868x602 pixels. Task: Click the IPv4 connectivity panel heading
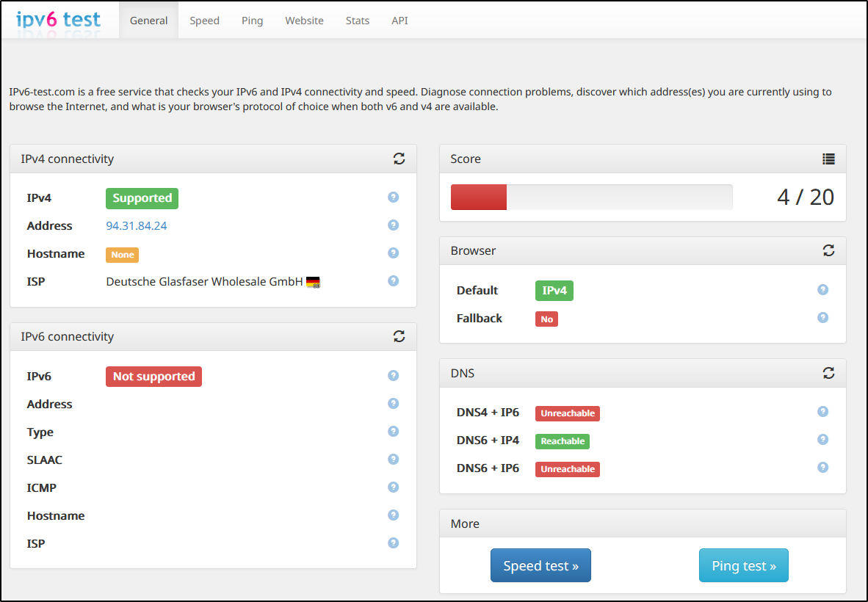click(x=67, y=159)
